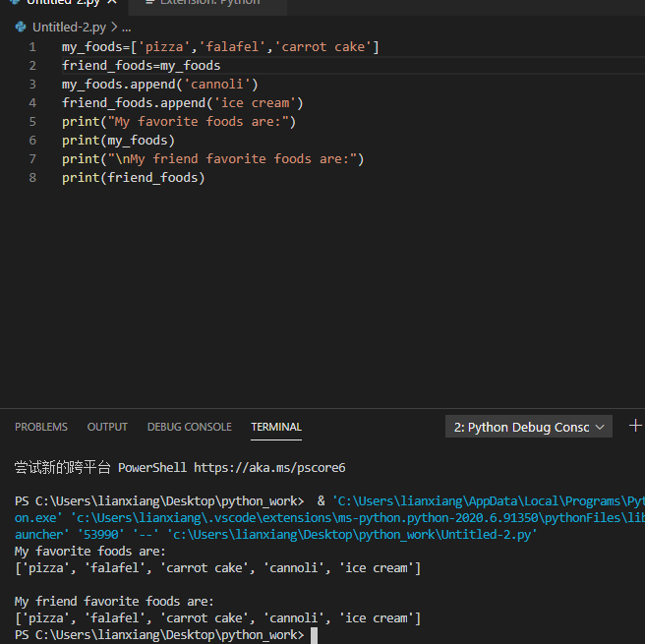The width and height of the screenshot is (645, 644).
Task: Click the print("\nMy friend favorite foods are:") line
Action: click(x=213, y=159)
